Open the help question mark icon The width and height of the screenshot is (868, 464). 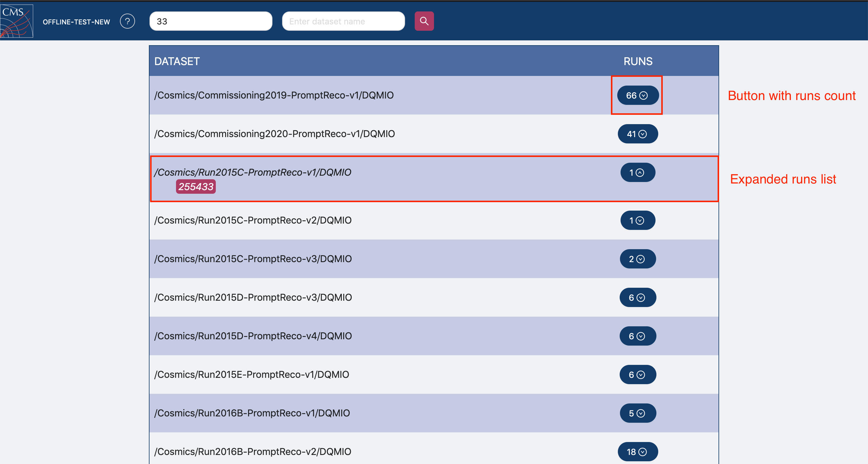point(127,21)
